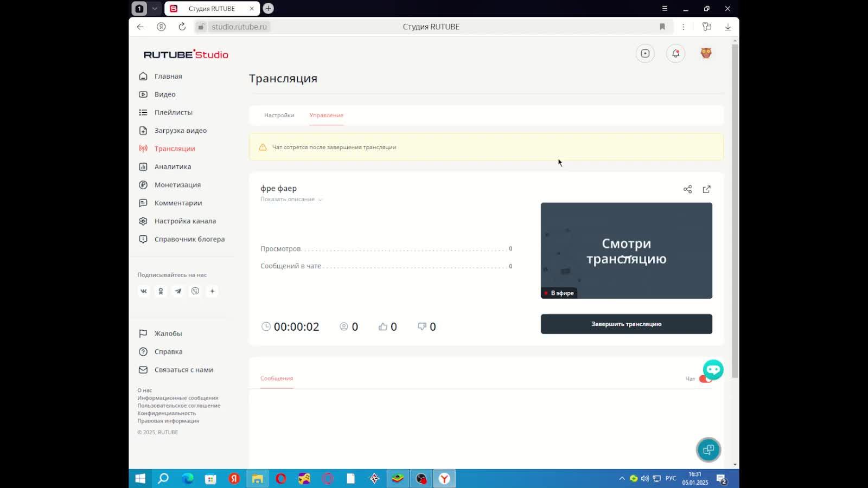868x488 pixels.
Task: Click the Odnoklassniki social icon
Action: [161, 291]
